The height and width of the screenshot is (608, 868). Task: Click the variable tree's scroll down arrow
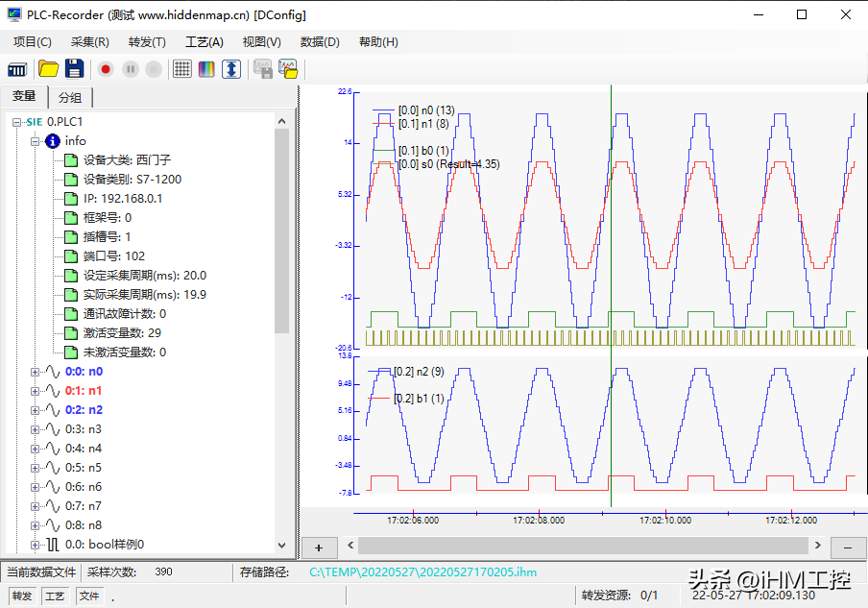pos(281,545)
